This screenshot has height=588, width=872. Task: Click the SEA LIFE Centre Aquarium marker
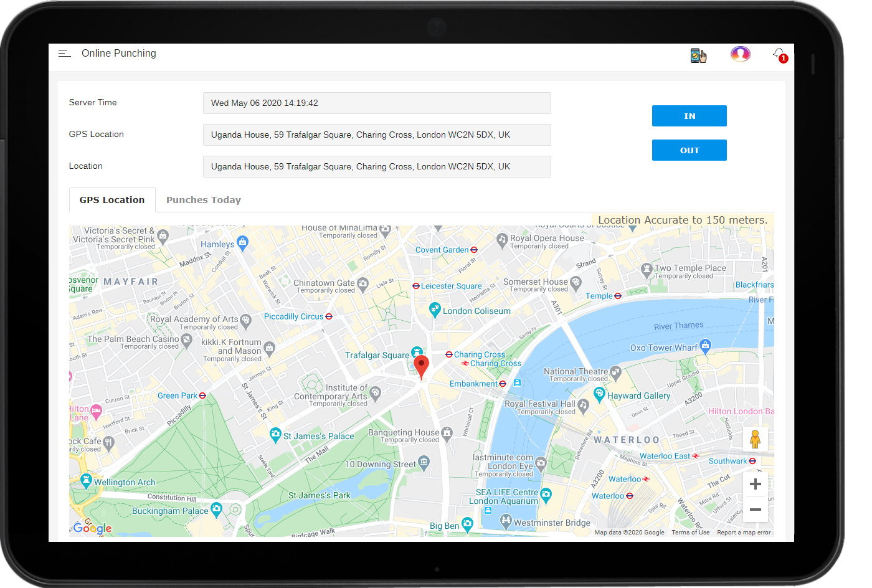546,495
